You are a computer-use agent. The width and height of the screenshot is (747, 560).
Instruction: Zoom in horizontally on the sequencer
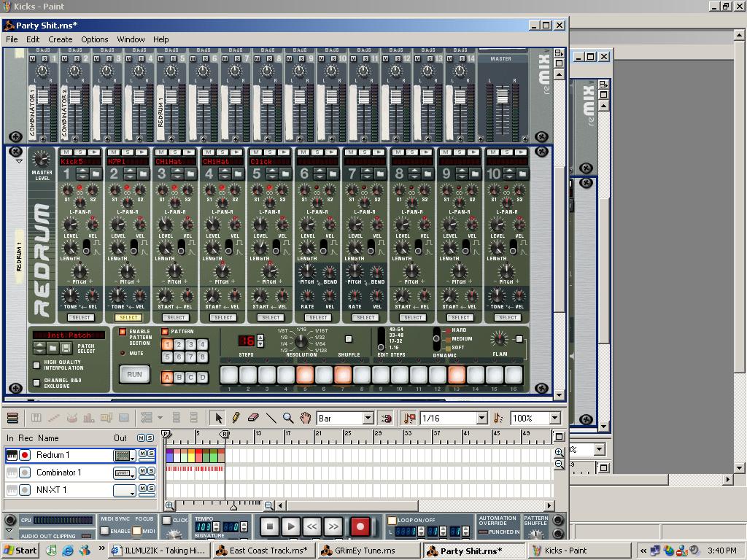169,505
